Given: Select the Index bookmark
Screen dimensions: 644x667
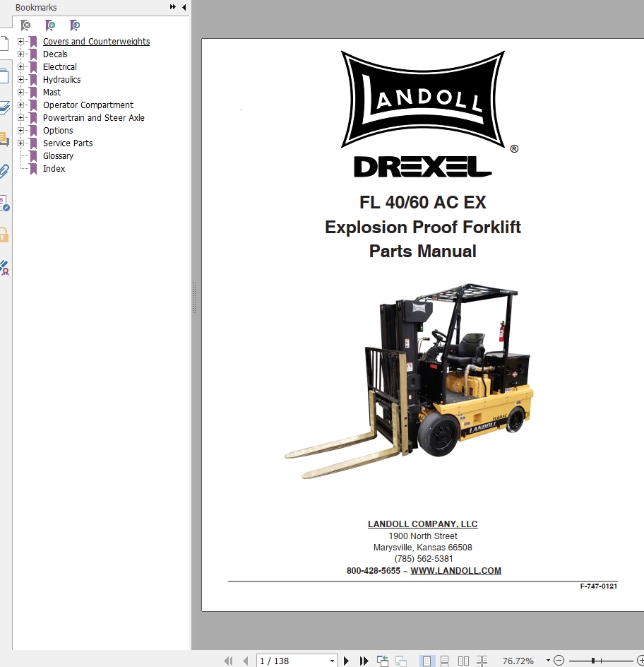Looking at the screenshot, I should tap(54, 169).
